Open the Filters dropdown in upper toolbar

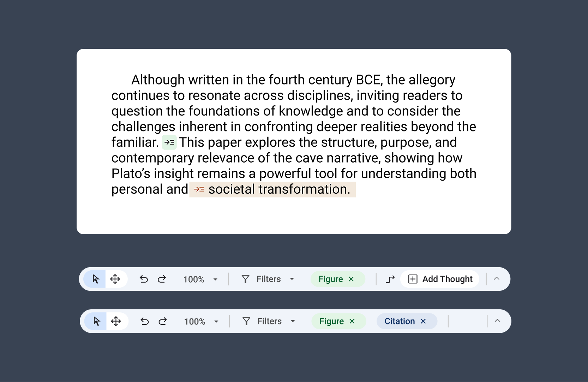268,279
